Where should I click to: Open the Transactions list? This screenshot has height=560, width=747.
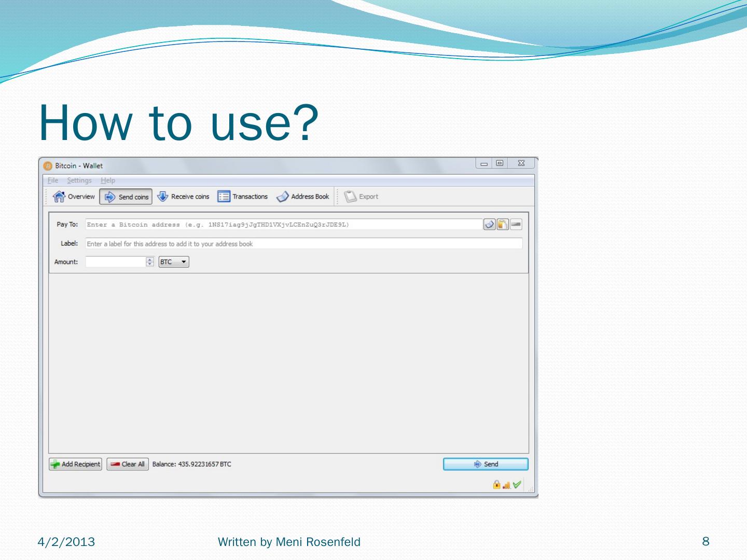pyautogui.click(x=243, y=197)
